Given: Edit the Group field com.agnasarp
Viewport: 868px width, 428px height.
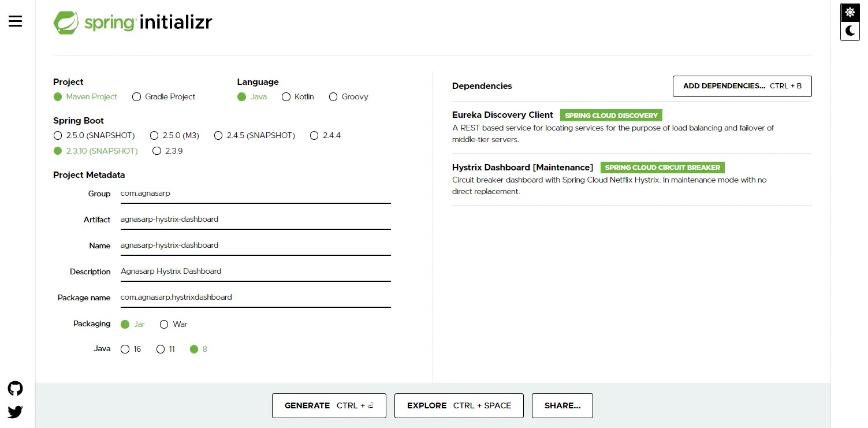Looking at the screenshot, I should [255, 193].
